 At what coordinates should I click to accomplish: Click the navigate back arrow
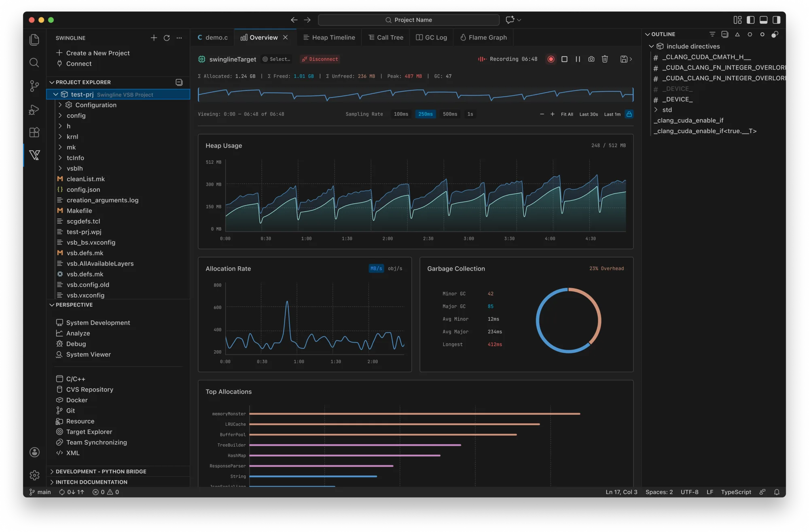(x=294, y=20)
